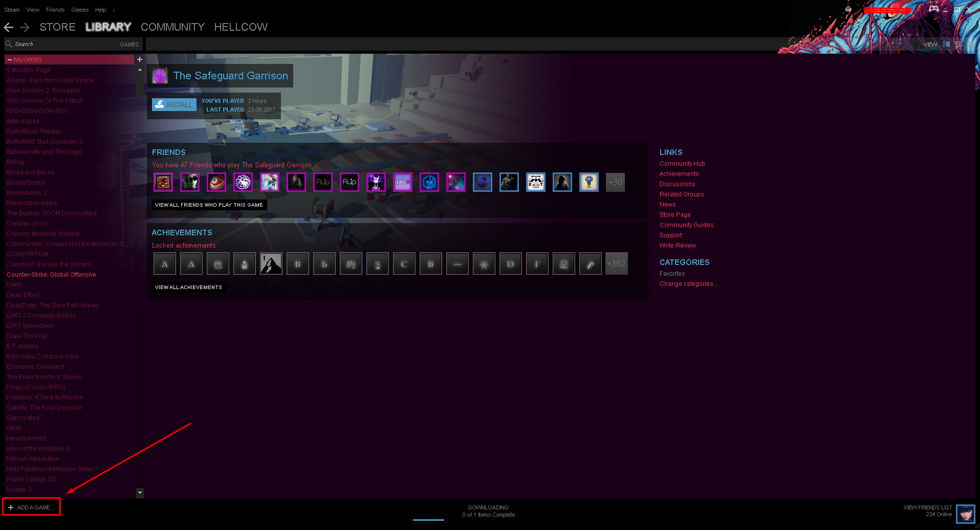
Task: Open the Community Guides link
Action: (x=686, y=225)
